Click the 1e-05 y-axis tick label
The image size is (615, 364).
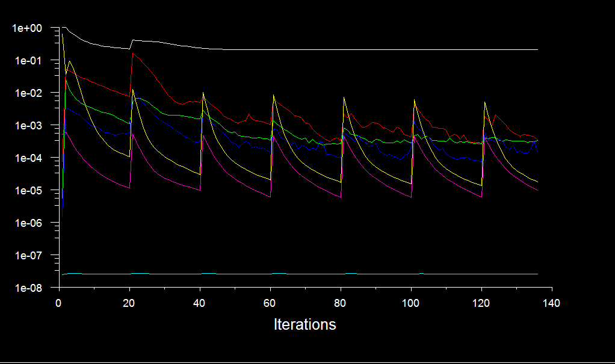point(28,191)
